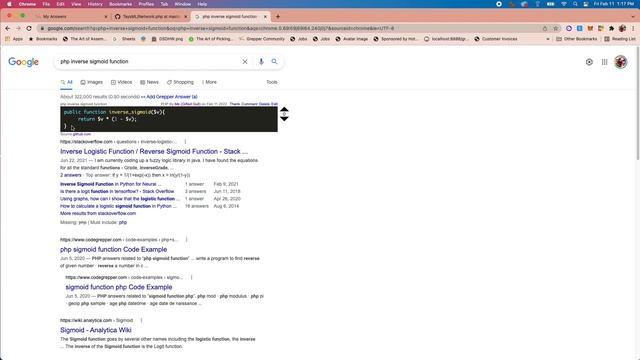This screenshot has width=640, height=360.
Task: Open the github.com source link
Action: (x=82, y=134)
